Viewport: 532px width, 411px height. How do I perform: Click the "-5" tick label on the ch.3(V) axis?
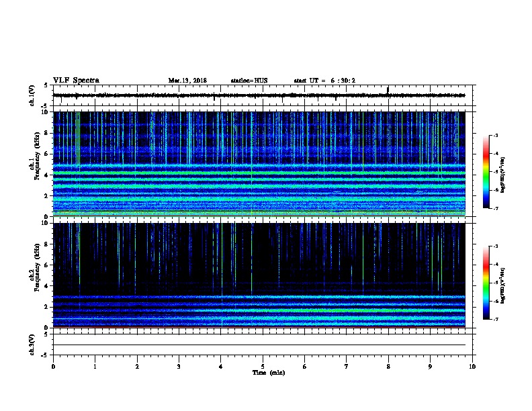(44, 355)
